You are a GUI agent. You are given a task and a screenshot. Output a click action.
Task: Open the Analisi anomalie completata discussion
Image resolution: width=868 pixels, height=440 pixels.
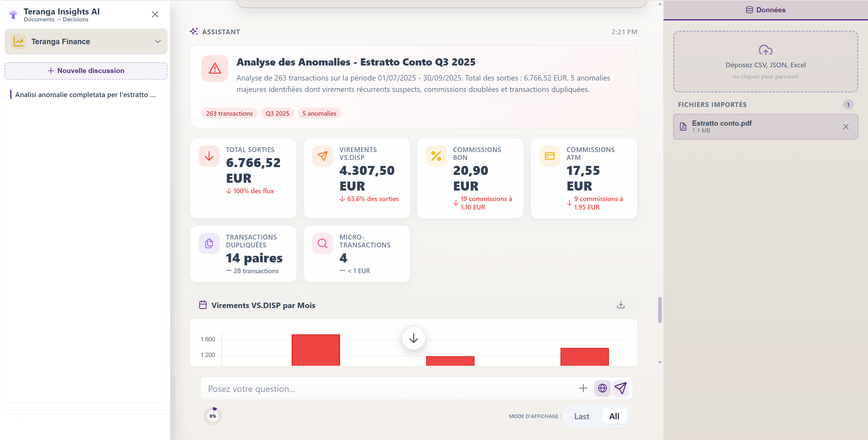coord(86,95)
